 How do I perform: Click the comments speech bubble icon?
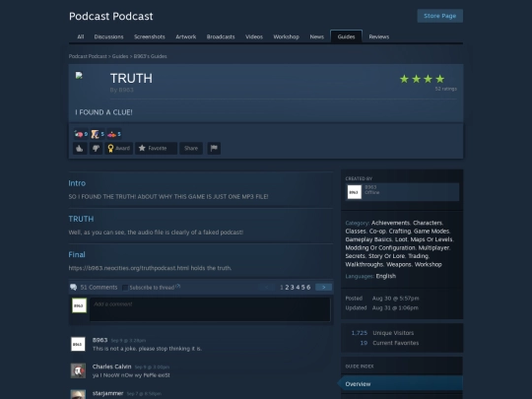(73, 288)
